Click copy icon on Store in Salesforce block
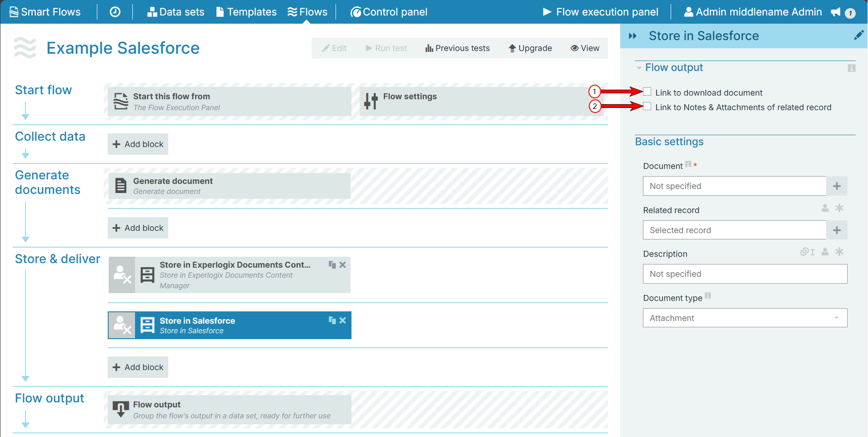The height and width of the screenshot is (437, 868). coord(332,320)
